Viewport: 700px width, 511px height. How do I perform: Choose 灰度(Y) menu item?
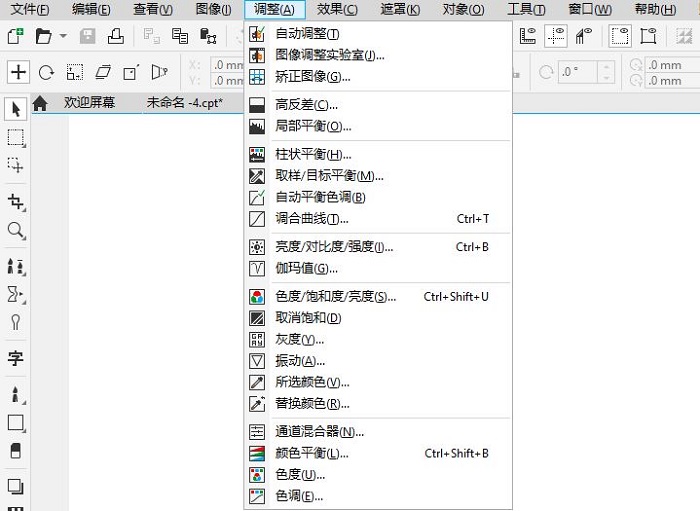(x=378, y=340)
